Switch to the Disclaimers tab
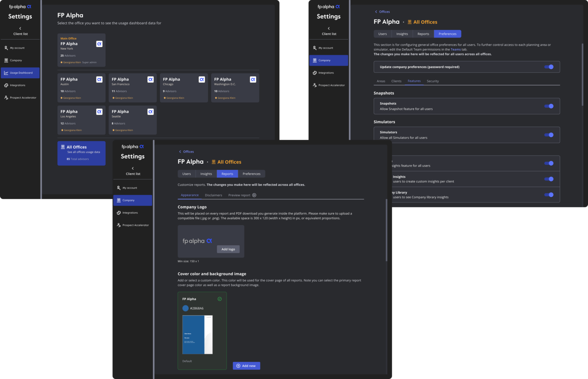 pos(214,195)
